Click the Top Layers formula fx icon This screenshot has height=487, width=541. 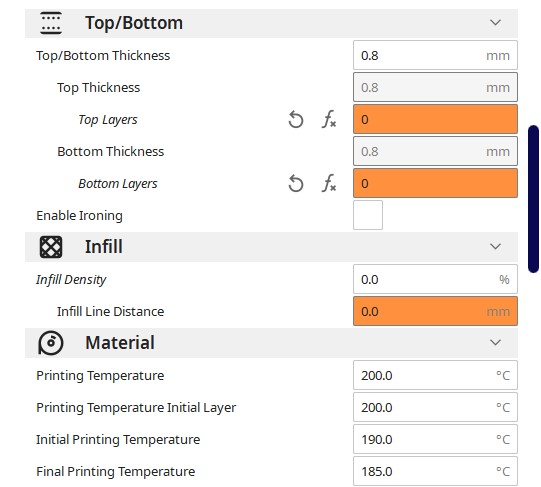coord(328,119)
